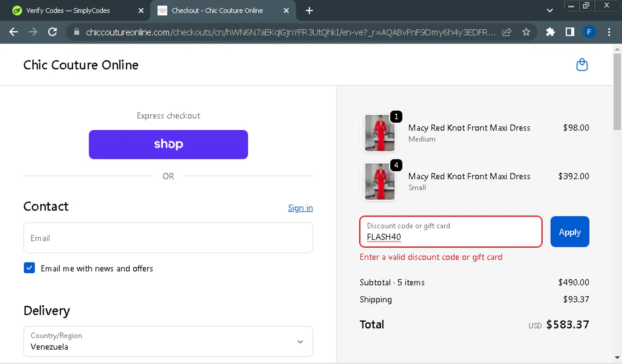Follow the Sign in link
Image resolution: width=622 pixels, height=364 pixels.
pos(300,208)
